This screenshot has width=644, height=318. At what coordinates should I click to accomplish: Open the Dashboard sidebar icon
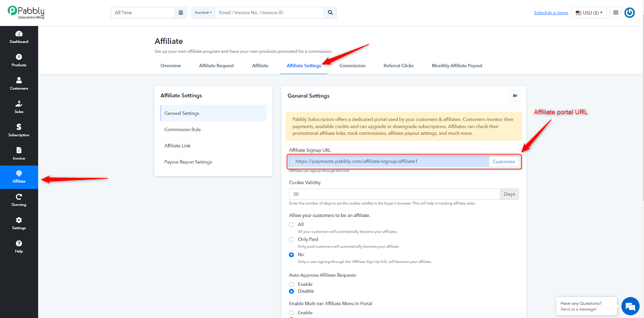19,37
